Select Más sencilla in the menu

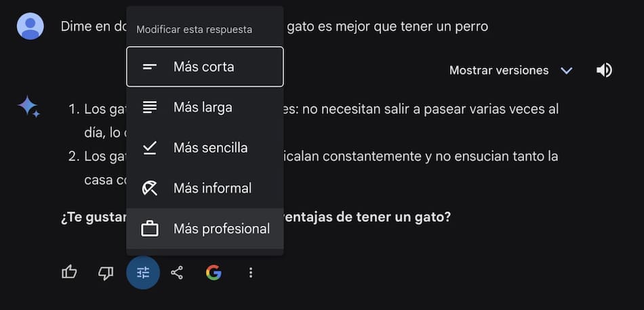pyautogui.click(x=210, y=148)
